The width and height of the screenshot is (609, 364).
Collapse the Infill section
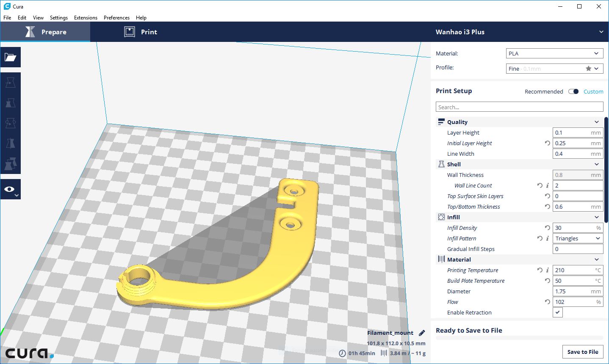[x=597, y=217]
